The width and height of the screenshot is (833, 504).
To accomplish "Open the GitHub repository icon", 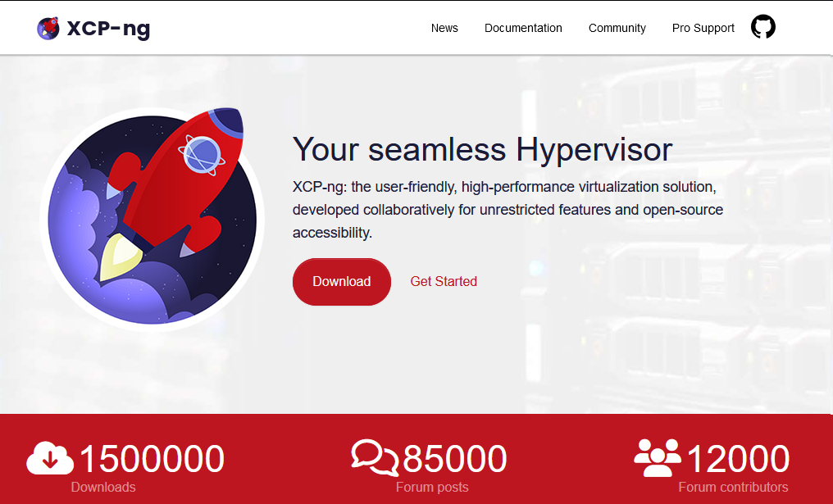I will [x=762, y=27].
